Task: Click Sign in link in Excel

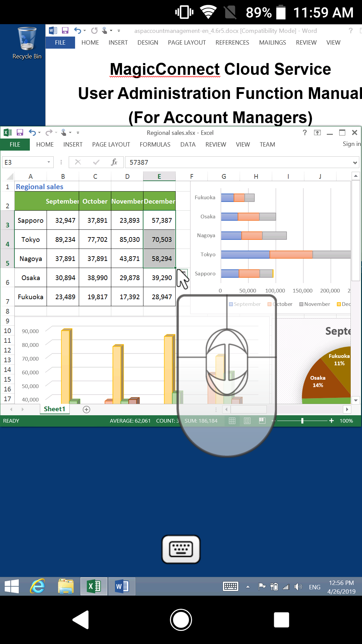Action: [352, 144]
